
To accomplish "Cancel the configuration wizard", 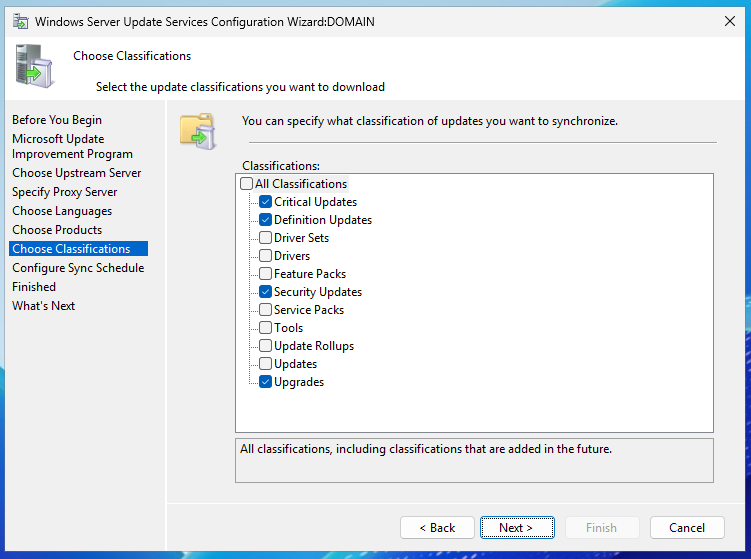I will click(x=686, y=528).
